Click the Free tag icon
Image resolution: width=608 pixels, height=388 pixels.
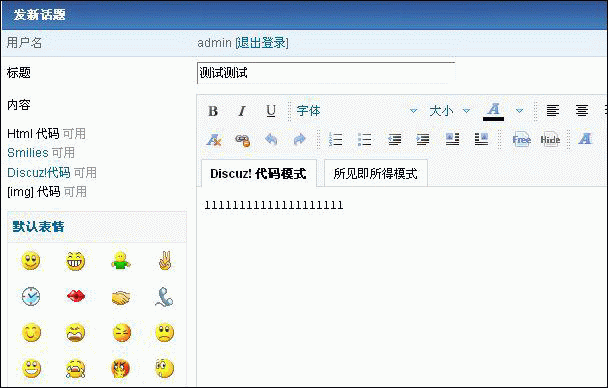tap(522, 140)
